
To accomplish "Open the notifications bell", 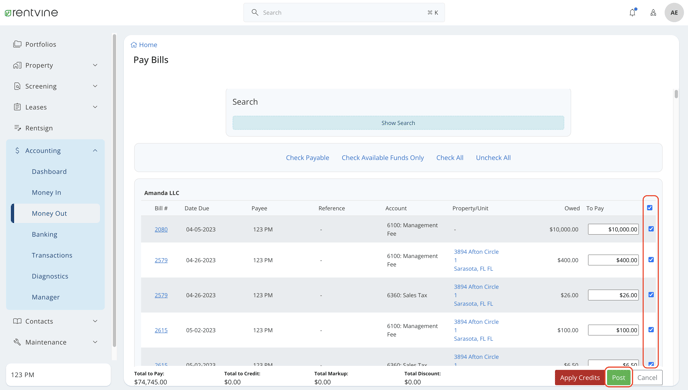I will (x=632, y=12).
